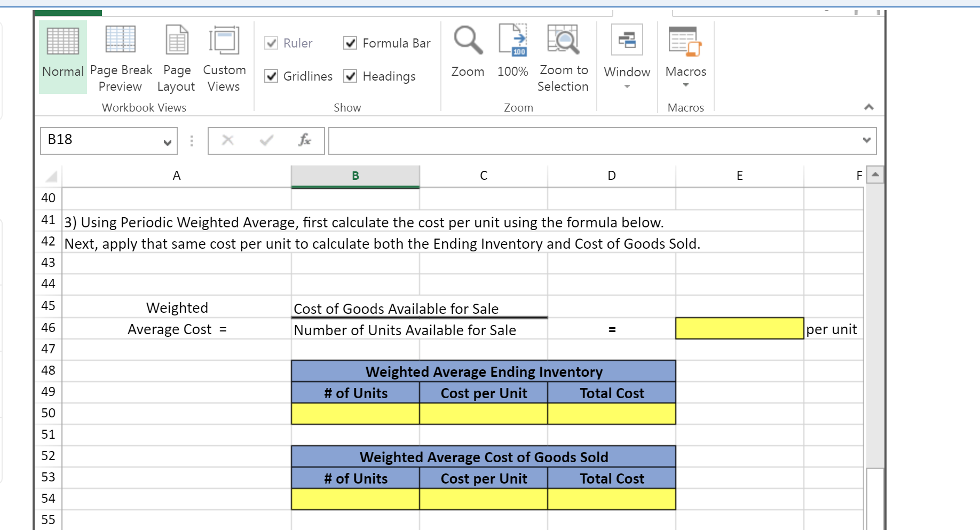The height and width of the screenshot is (530, 980).
Task: Toggle the Ruler checkbox
Action: tap(271, 43)
